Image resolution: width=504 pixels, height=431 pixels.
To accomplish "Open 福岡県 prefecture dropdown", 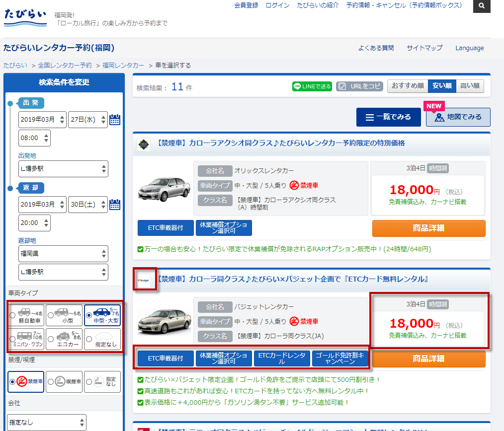I will pyautogui.click(x=63, y=254).
